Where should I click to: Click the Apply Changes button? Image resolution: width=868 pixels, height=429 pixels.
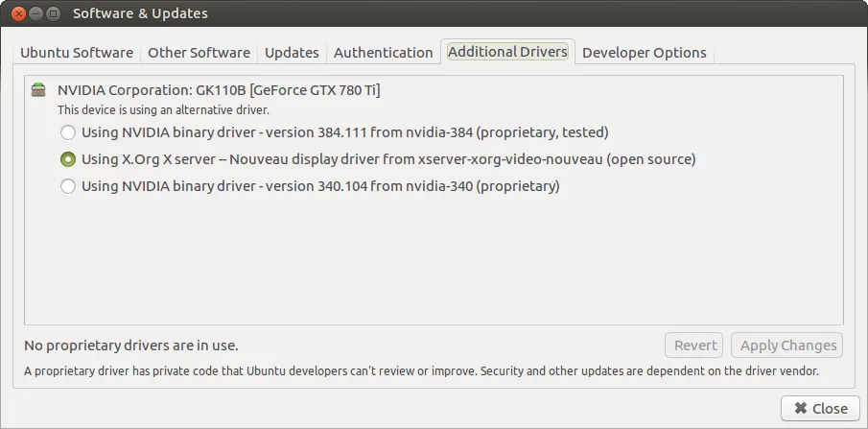coord(787,346)
